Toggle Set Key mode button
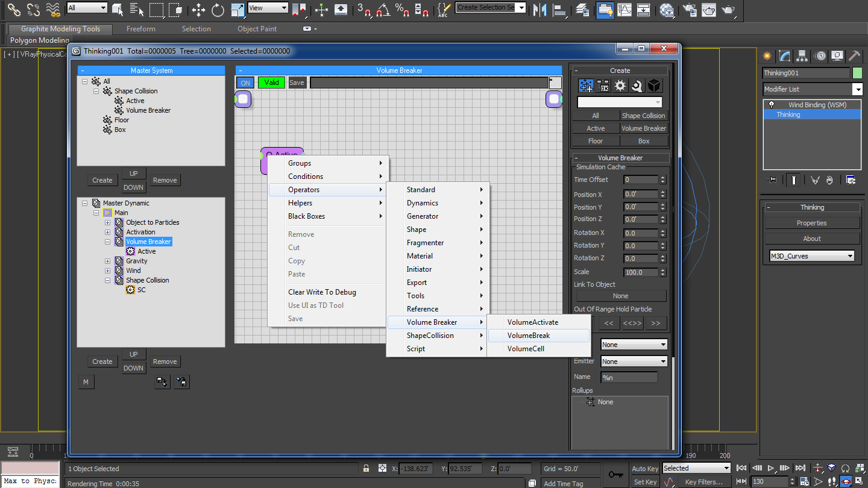This screenshot has height=488, width=868. pyautogui.click(x=644, y=482)
